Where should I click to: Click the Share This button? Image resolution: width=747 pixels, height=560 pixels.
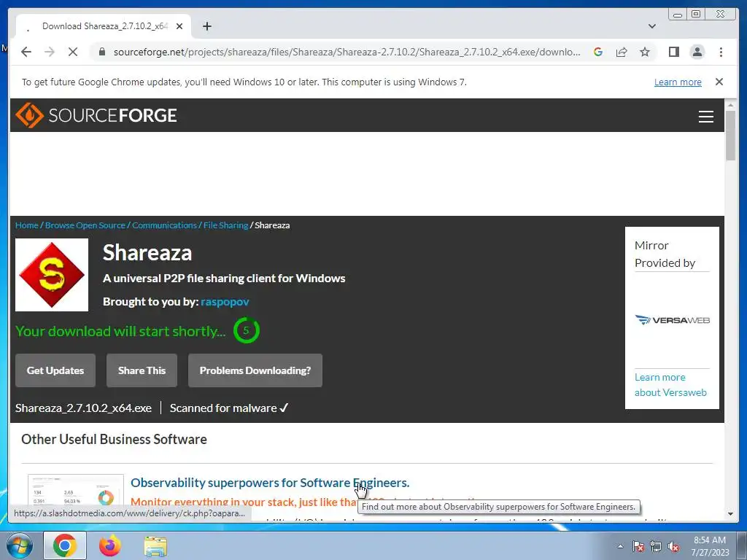point(142,370)
